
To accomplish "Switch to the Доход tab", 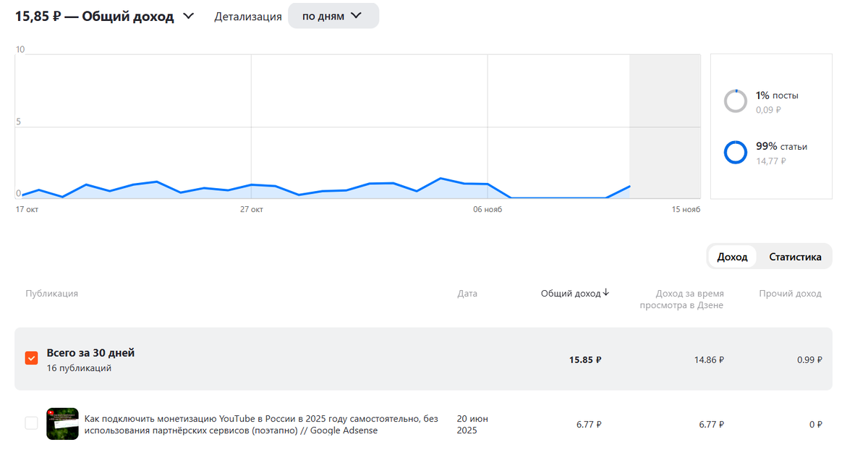I will click(x=732, y=257).
